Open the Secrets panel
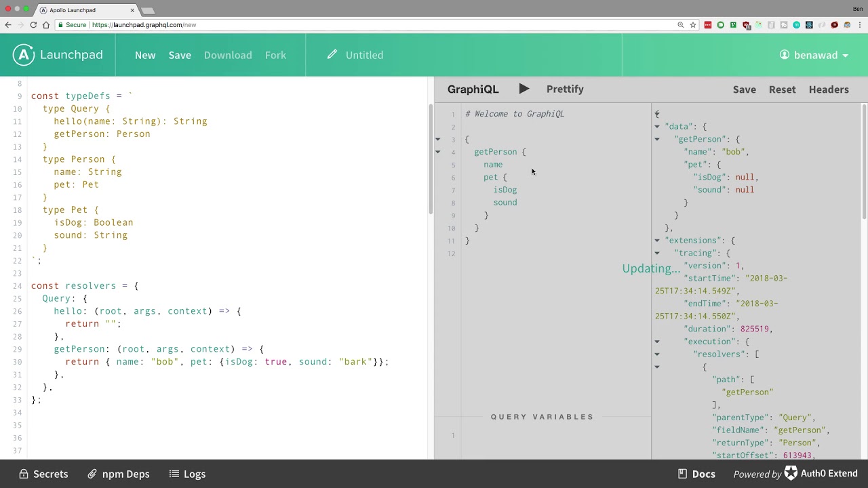This screenshot has height=488, width=868. (x=43, y=474)
